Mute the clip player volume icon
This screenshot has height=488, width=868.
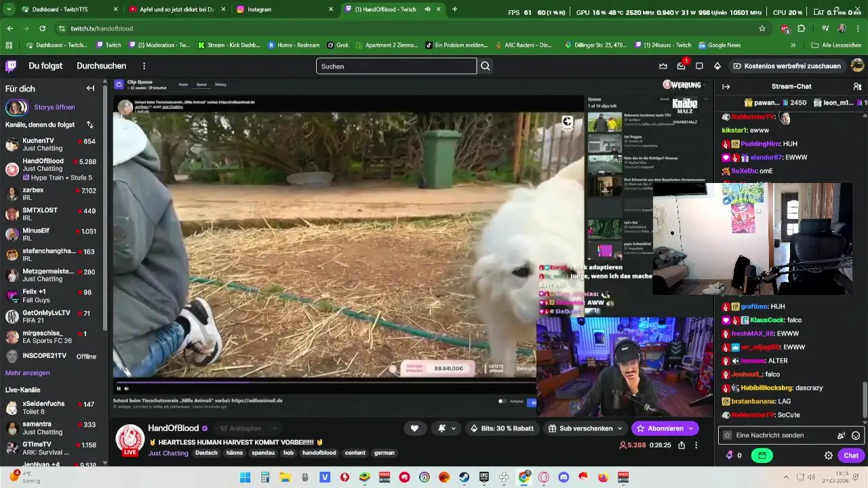coord(126,388)
